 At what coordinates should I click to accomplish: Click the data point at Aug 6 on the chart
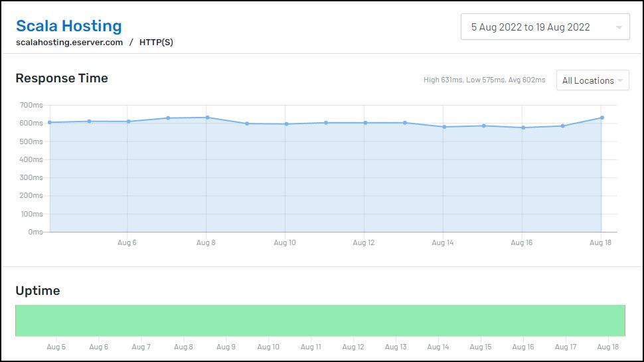click(129, 122)
